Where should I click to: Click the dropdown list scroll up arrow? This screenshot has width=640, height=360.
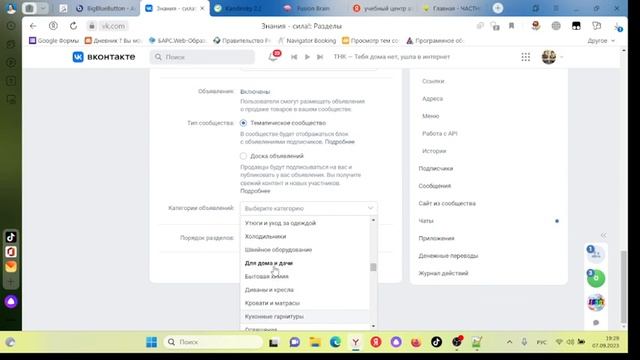click(373, 220)
